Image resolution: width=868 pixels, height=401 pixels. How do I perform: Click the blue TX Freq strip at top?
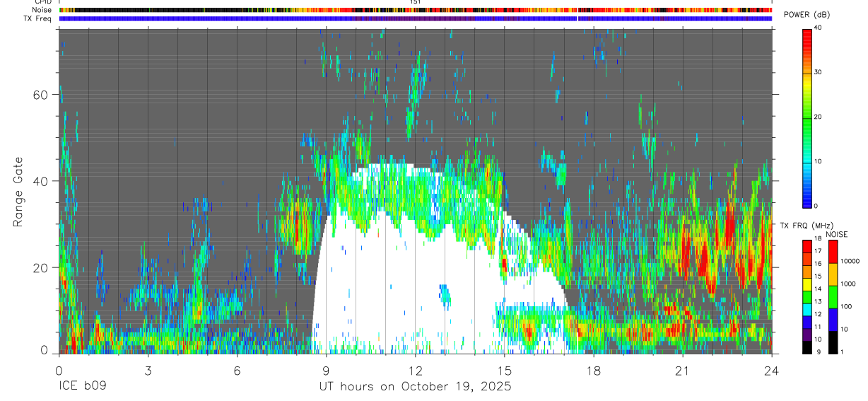tap(415, 18)
